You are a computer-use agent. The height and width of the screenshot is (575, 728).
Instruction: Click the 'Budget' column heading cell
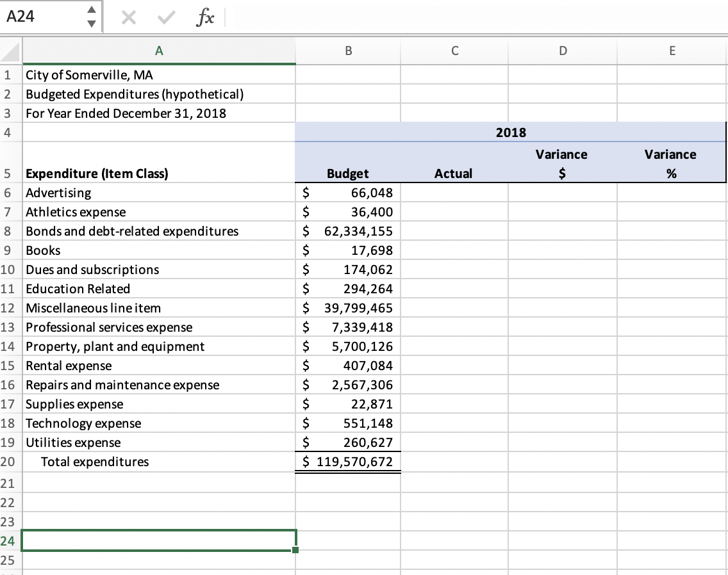coord(348,163)
